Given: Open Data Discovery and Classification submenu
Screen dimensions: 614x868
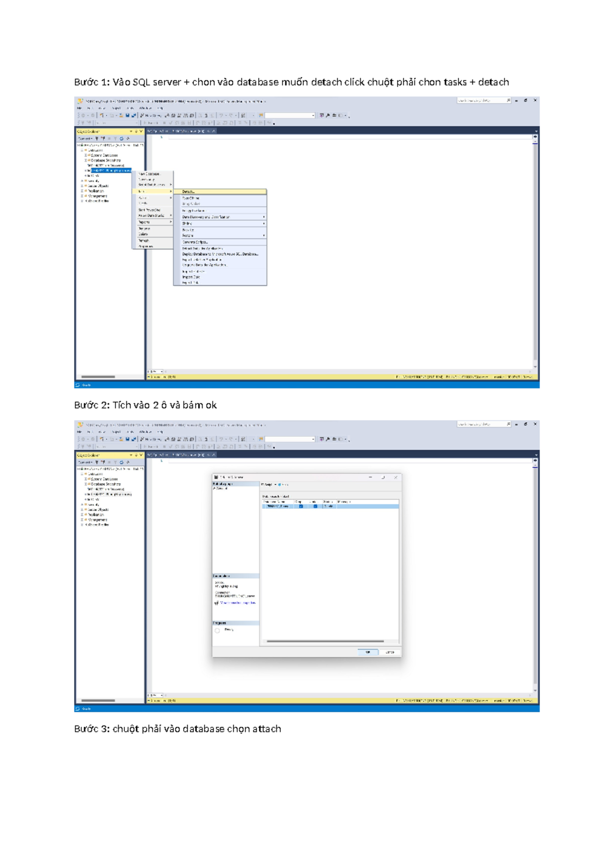Looking at the screenshot, I should [x=220, y=217].
